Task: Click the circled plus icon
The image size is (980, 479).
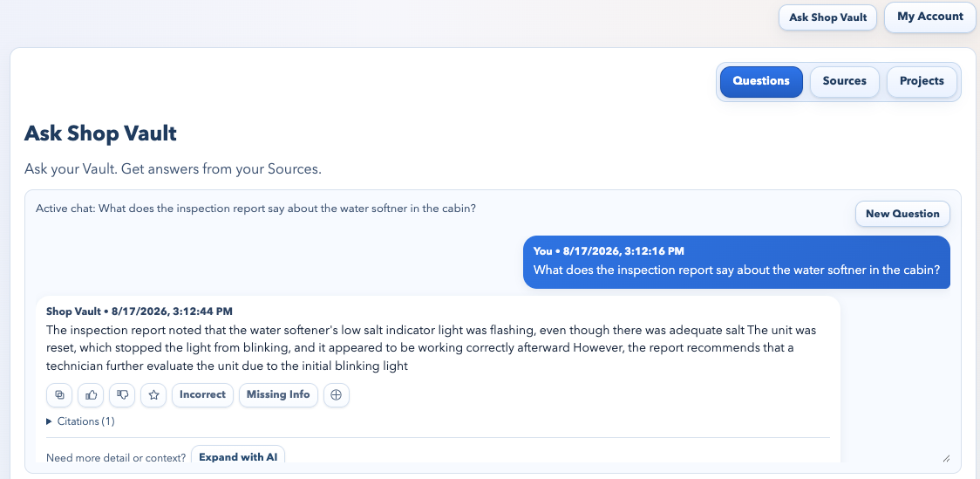Action: 337,394
